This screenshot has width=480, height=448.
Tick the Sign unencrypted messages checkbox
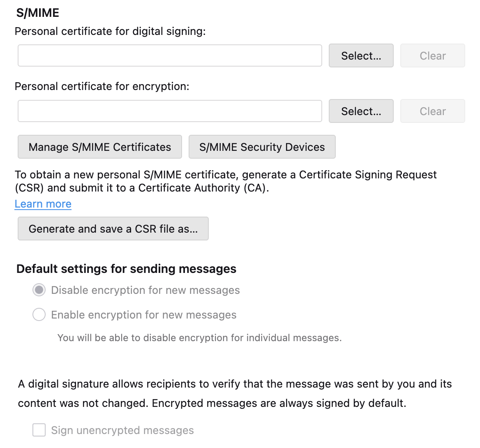(x=39, y=430)
